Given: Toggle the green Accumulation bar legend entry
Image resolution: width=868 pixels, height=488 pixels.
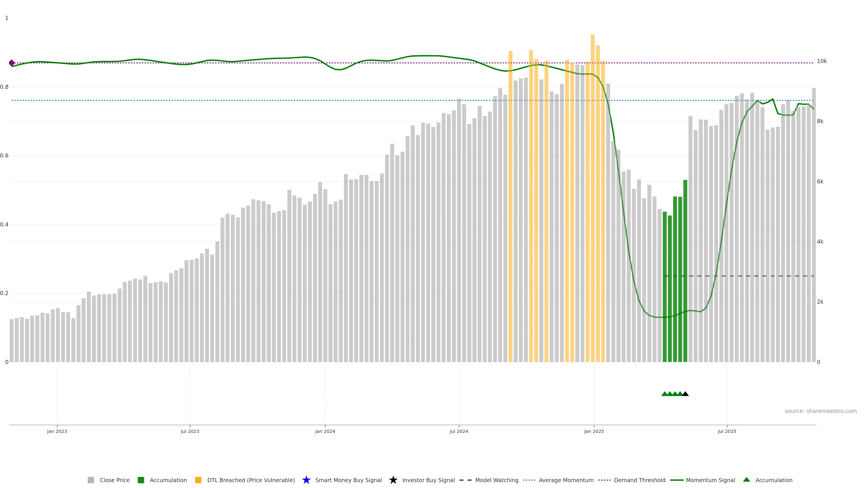Looking at the screenshot, I should click(141, 480).
